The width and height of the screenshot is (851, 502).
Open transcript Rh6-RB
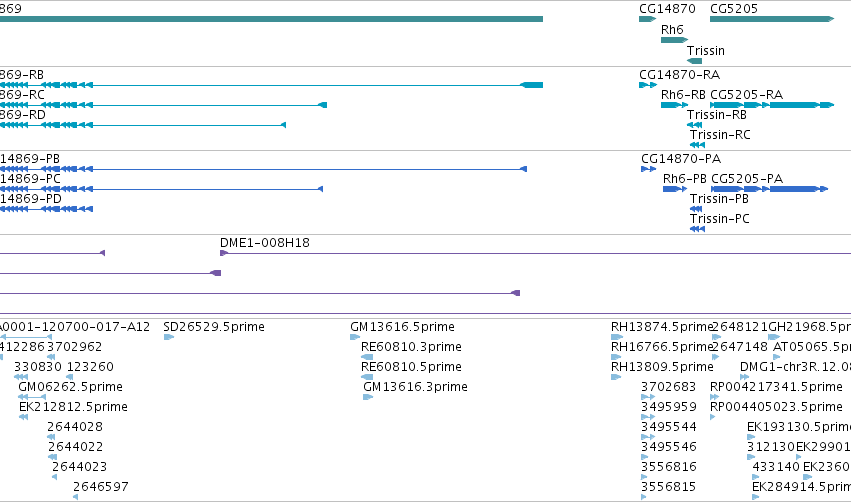[674, 105]
